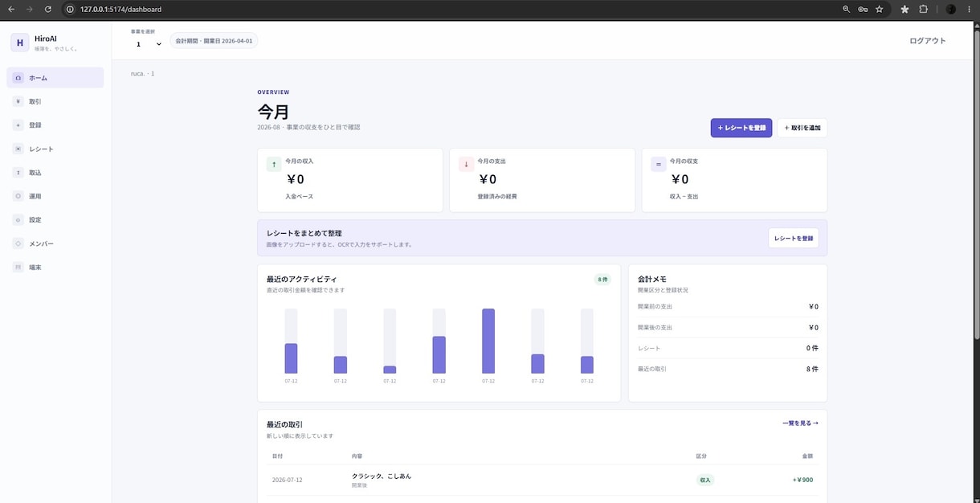Click the green up-arrow income icon
980x503 pixels.
click(x=274, y=164)
